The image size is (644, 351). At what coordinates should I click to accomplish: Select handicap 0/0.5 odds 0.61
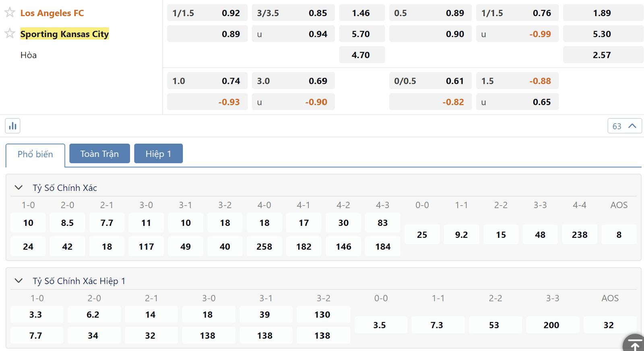pyautogui.click(x=430, y=81)
